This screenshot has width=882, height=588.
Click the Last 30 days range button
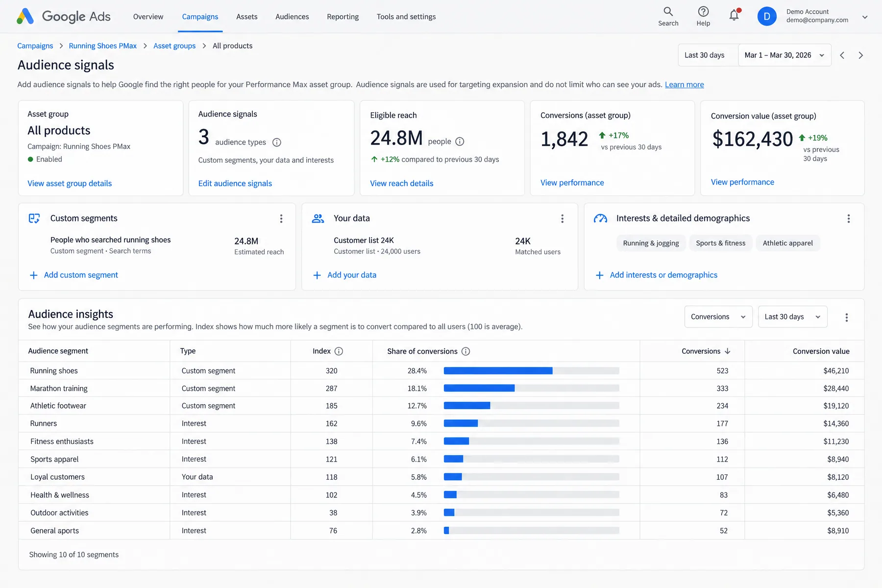(x=708, y=55)
